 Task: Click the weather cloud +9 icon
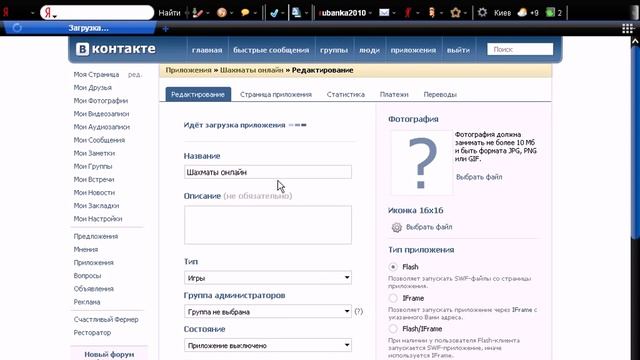(x=528, y=13)
